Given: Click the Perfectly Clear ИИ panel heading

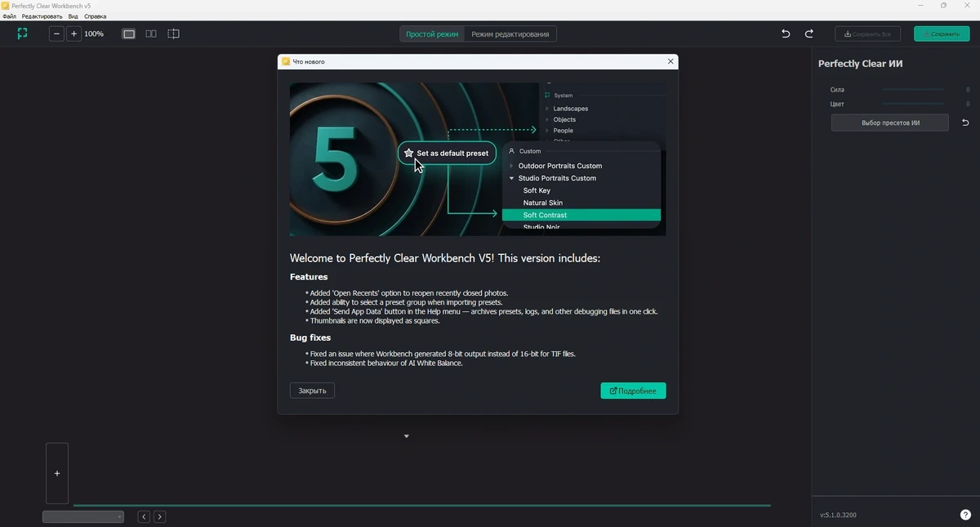Looking at the screenshot, I should pyautogui.click(x=860, y=64).
